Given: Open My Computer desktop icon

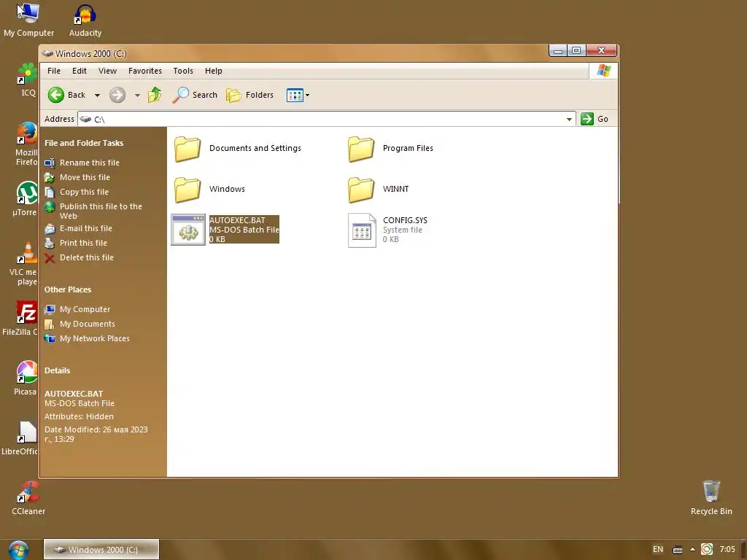Looking at the screenshot, I should point(28,20).
